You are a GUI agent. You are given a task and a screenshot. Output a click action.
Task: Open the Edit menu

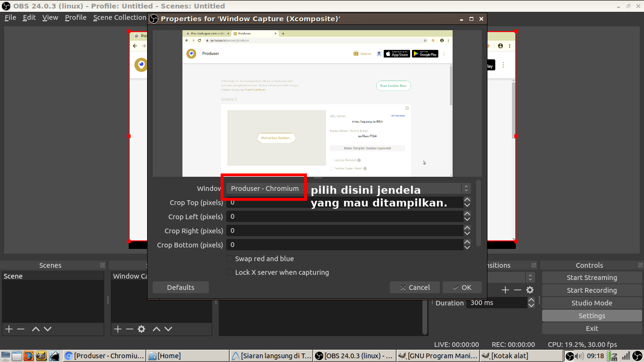tap(29, 17)
